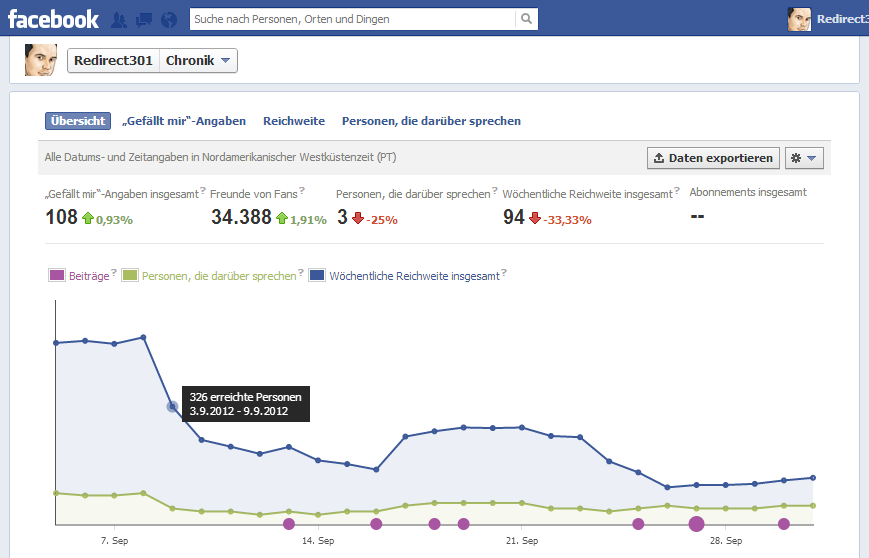The height and width of the screenshot is (558, 869).
Task: Show help next to Beiträge legend
Action: coord(114,272)
